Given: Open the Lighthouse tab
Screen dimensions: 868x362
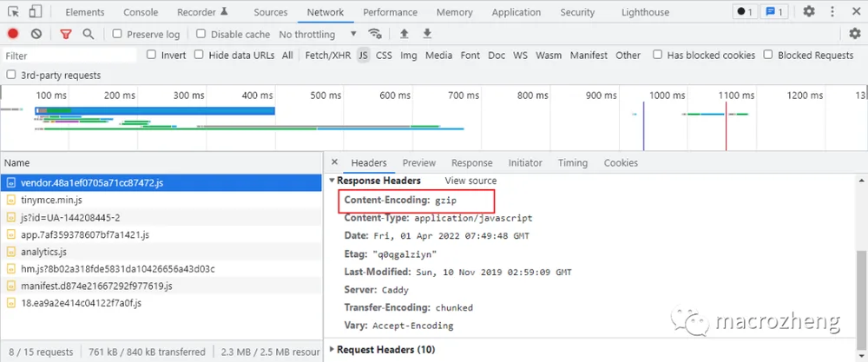Looking at the screenshot, I should click(x=646, y=12).
